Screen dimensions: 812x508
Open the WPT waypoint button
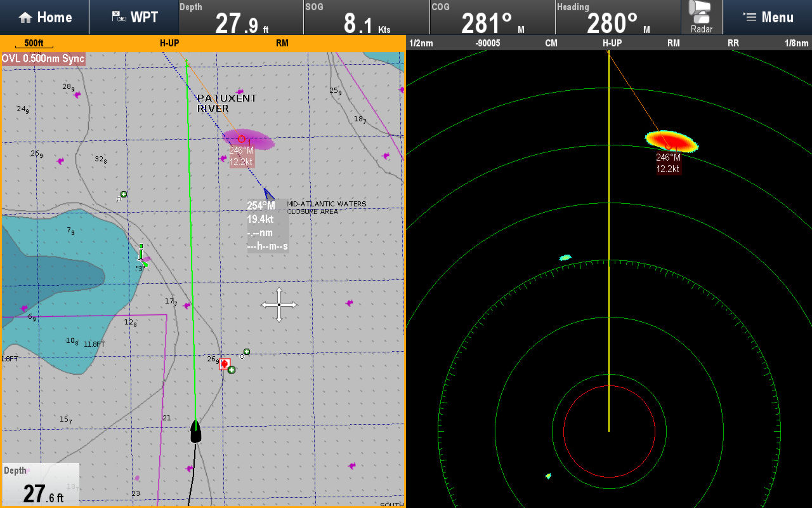[134, 17]
